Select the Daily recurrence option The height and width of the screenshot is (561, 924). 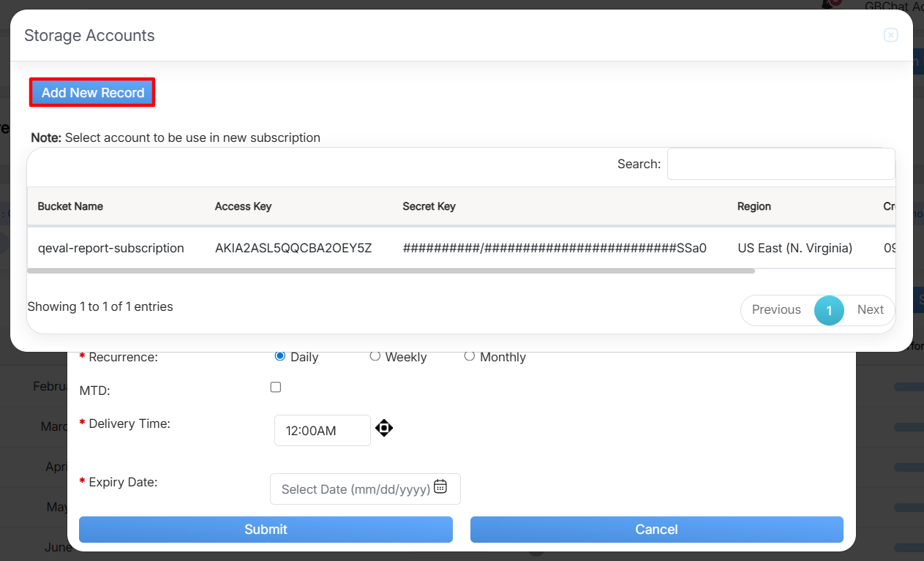pyautogui.click(x=279, y=356)
